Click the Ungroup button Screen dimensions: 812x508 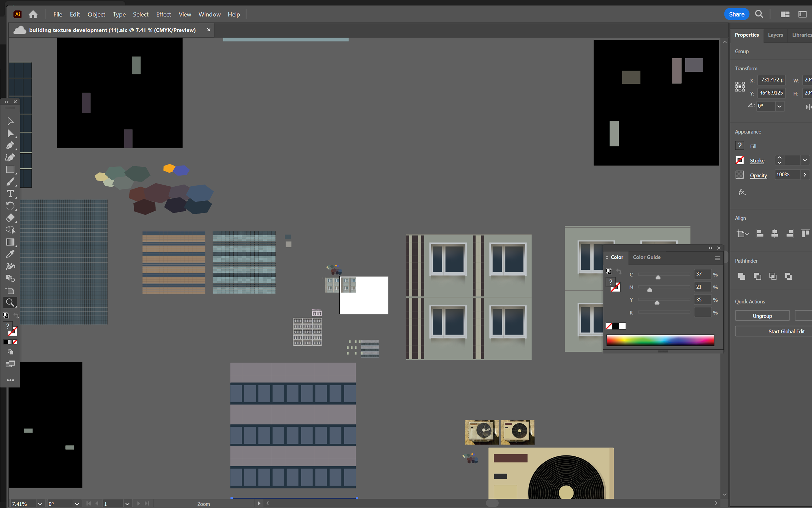click(x=762, y=316)
